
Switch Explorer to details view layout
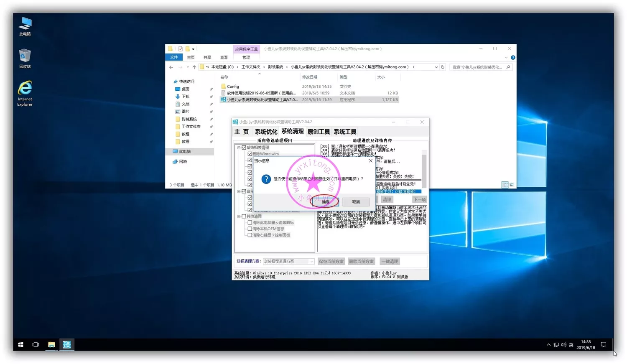tap(505, 185)
